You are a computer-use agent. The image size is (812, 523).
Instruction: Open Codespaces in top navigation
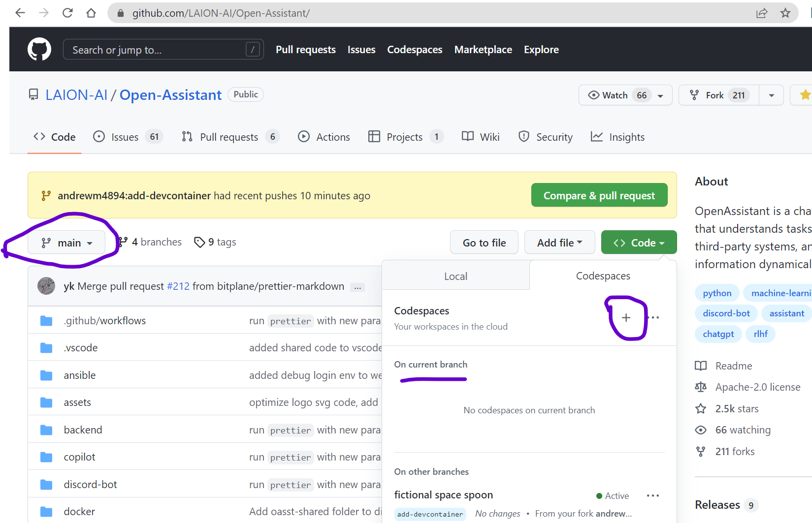click(x=415, y=50)
